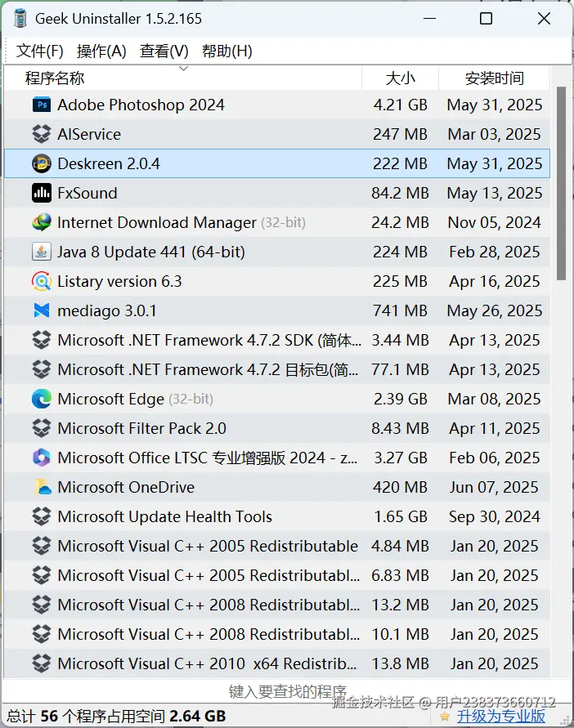Select the Listary version 6.3 icon
The width and height of the screenshot is (574, 728).
click(42, 281)
